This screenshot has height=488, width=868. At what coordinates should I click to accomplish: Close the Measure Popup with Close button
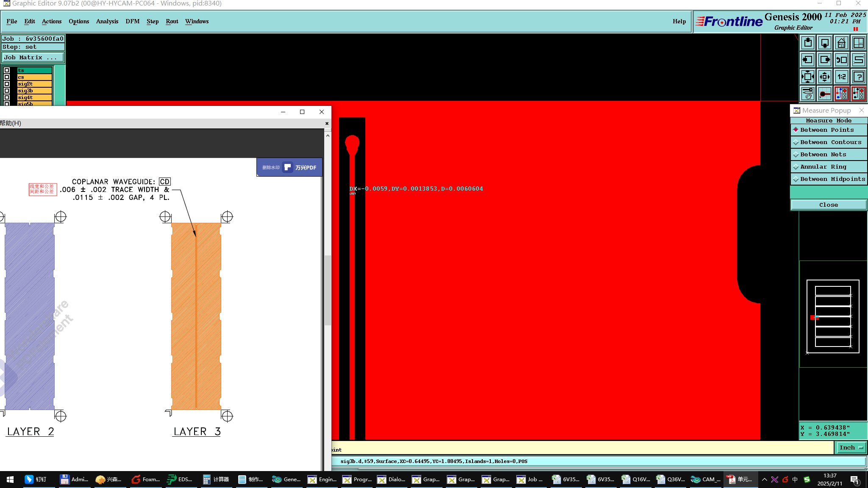(828, 205)
